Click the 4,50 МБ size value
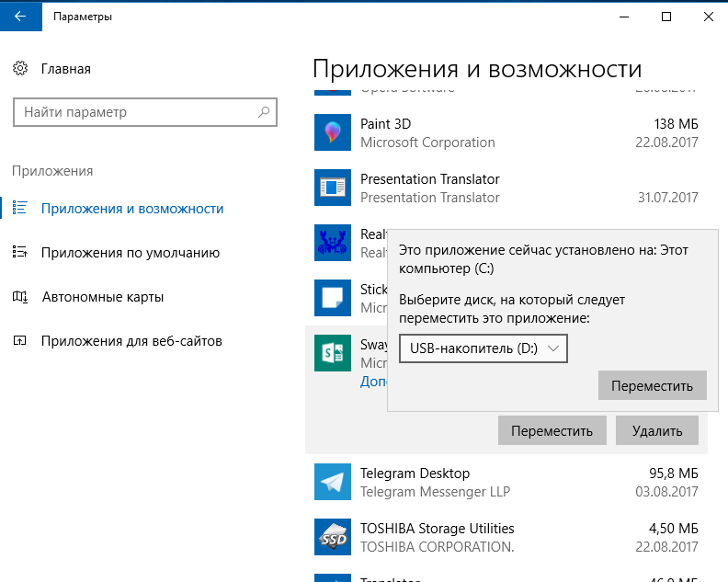The width and height of the screenshot is (728, 582). [674, 529]
